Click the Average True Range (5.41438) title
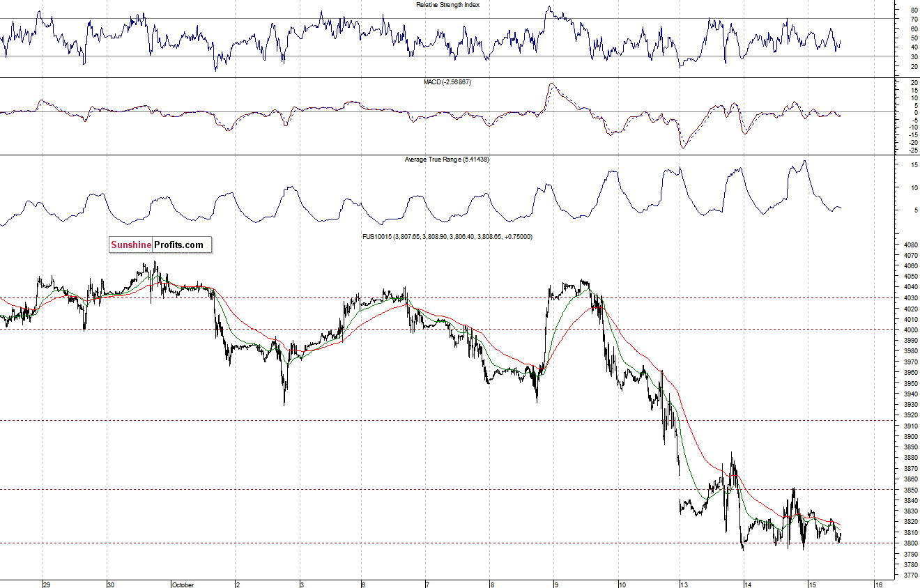The image size is (920, 588). pyautogui.click(x=447, y=160)
